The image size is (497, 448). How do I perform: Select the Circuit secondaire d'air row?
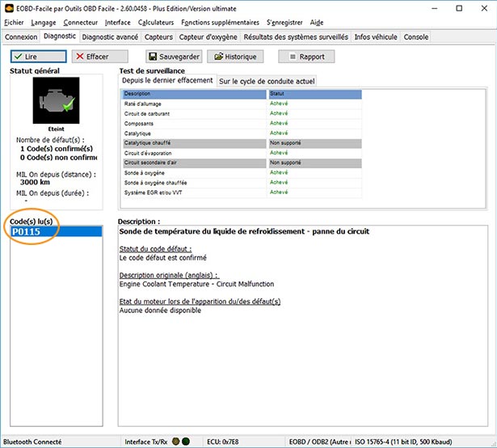[x=242, y=163]
